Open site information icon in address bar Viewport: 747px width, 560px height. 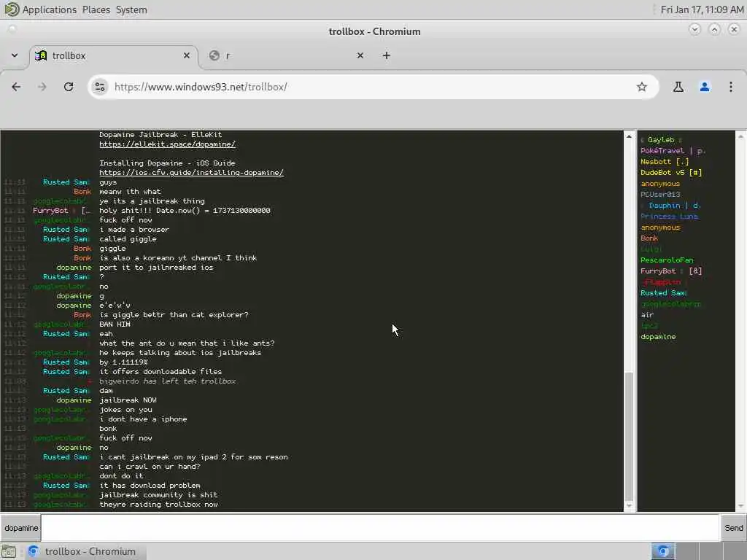[x=99, y=87]
